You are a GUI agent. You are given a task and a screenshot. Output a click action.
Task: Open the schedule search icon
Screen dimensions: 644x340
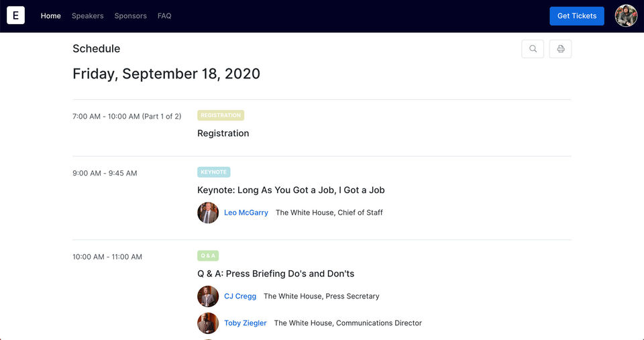pyautogui.click(x=533, y=49)
